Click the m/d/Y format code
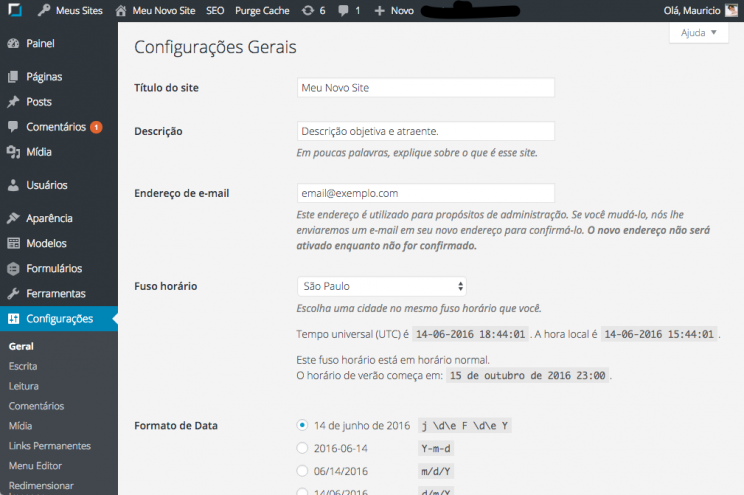 436,471
